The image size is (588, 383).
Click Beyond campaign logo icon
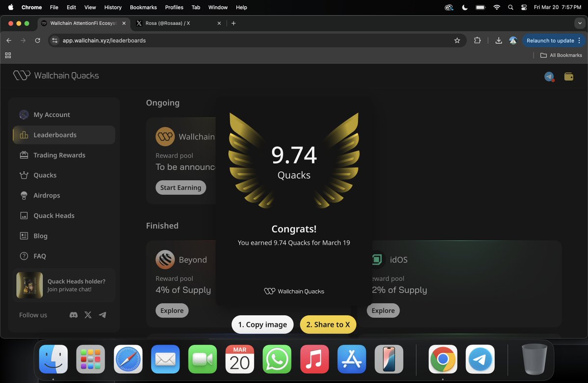coord(165,259)
